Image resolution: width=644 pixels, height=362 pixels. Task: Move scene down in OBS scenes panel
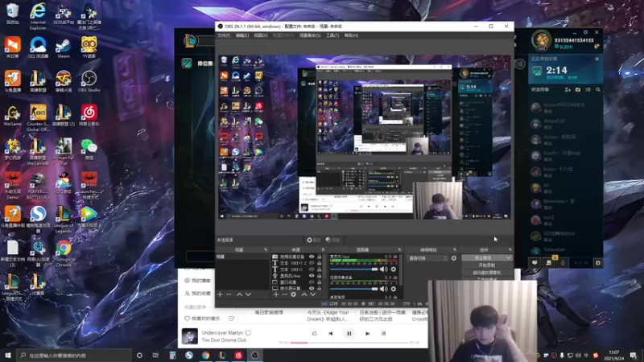pos(248,294)
